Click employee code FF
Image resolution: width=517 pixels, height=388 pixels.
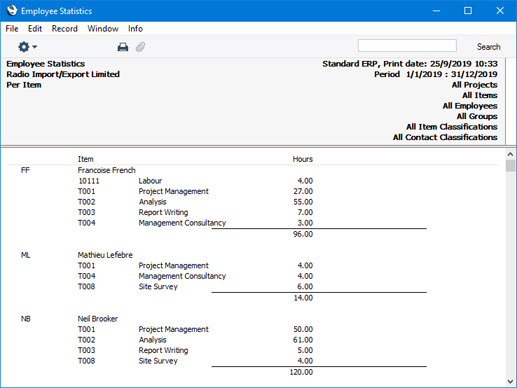click(25, 170)
